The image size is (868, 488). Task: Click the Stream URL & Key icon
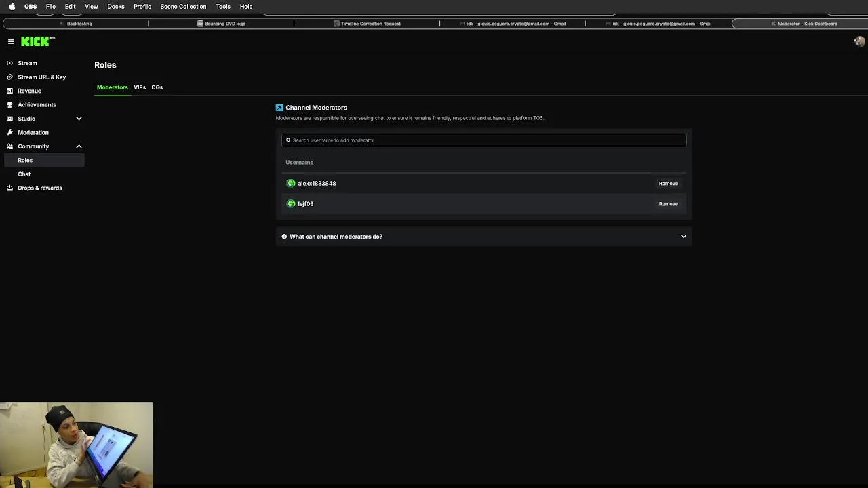point(9,77)
